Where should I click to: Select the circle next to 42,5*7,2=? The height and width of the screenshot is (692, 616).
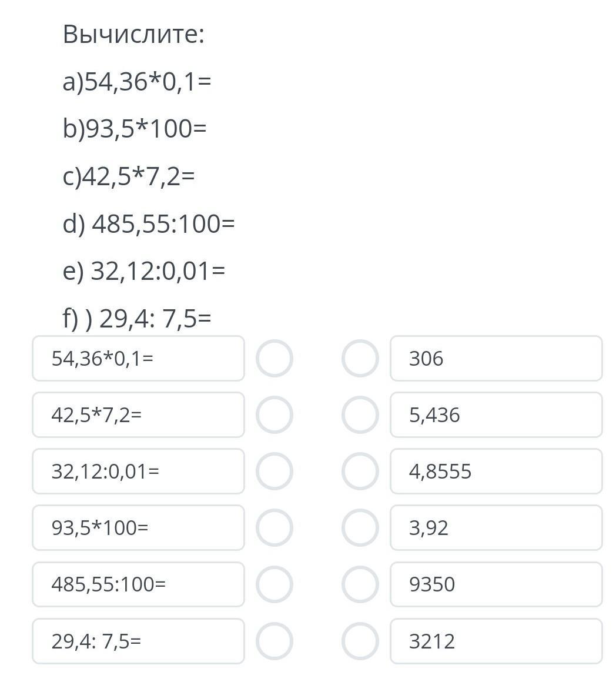click(x=274, y=415)
